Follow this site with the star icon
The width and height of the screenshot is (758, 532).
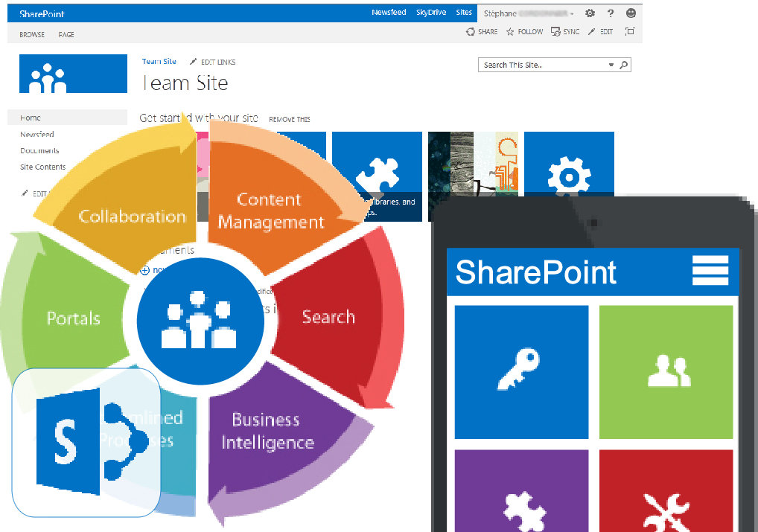[x=510, y=32]
